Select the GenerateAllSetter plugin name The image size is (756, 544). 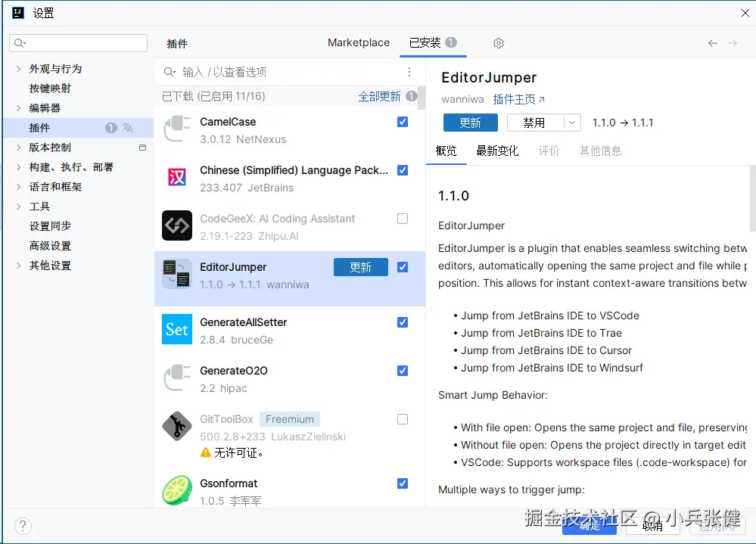pyautogui.click(x=244, y=322)
